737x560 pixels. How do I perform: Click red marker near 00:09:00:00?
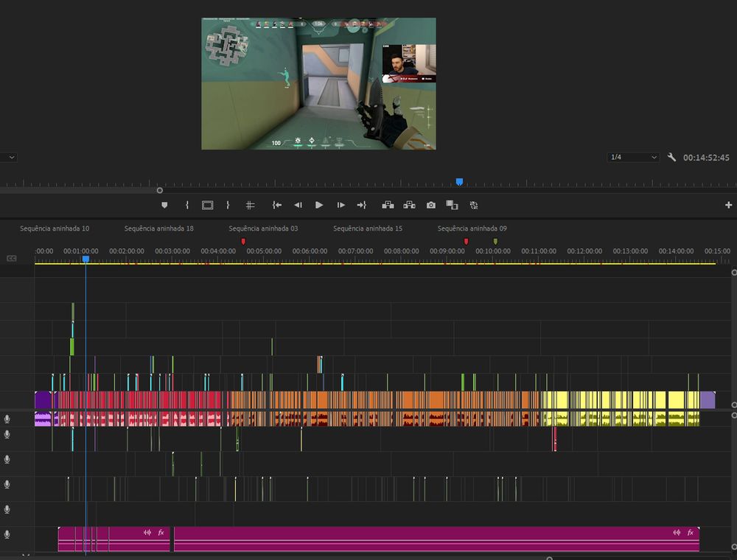click(466, 242)
